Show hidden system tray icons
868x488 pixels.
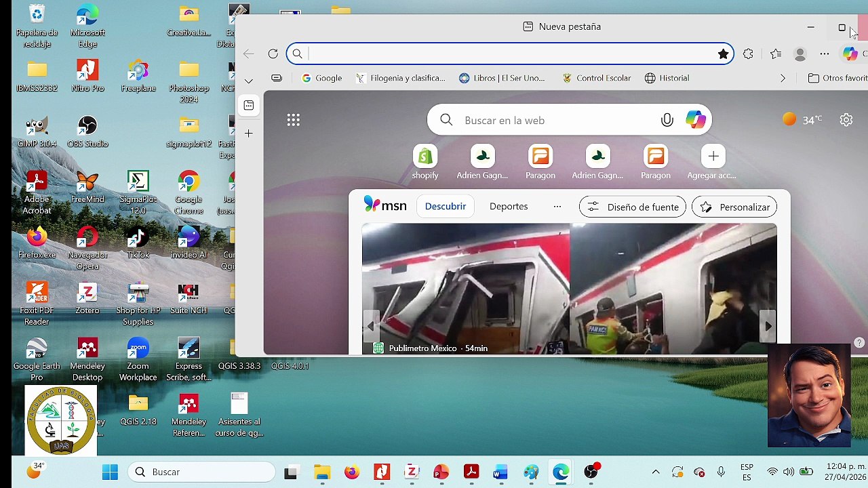click(655, 472)
